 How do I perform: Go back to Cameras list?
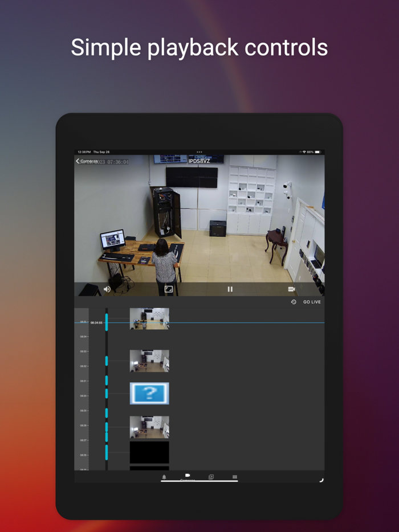[x=87, y=161]
